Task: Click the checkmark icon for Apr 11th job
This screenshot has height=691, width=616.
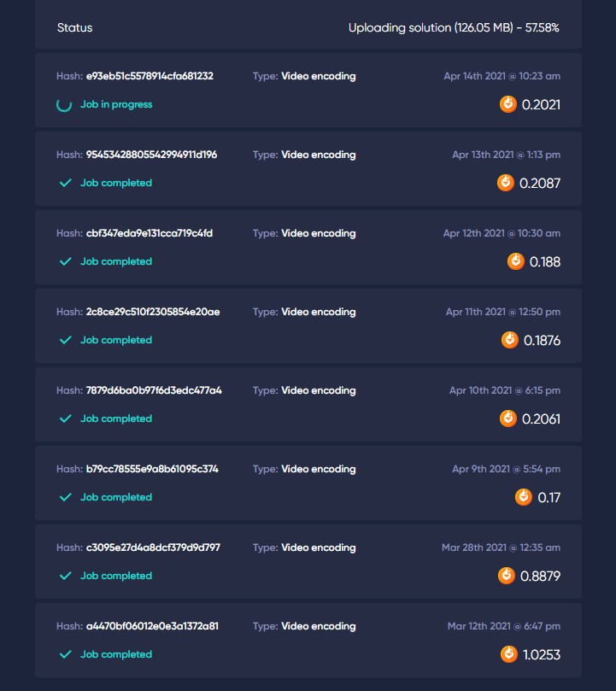Action: tap(65, 340)
